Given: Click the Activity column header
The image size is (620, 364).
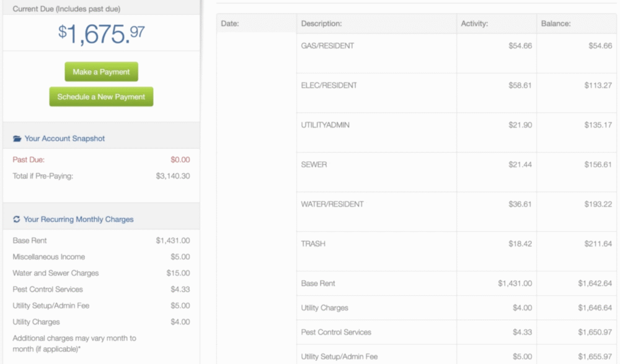Looking at the screenshot, I should pyautogui.click(x=474, y=24).
